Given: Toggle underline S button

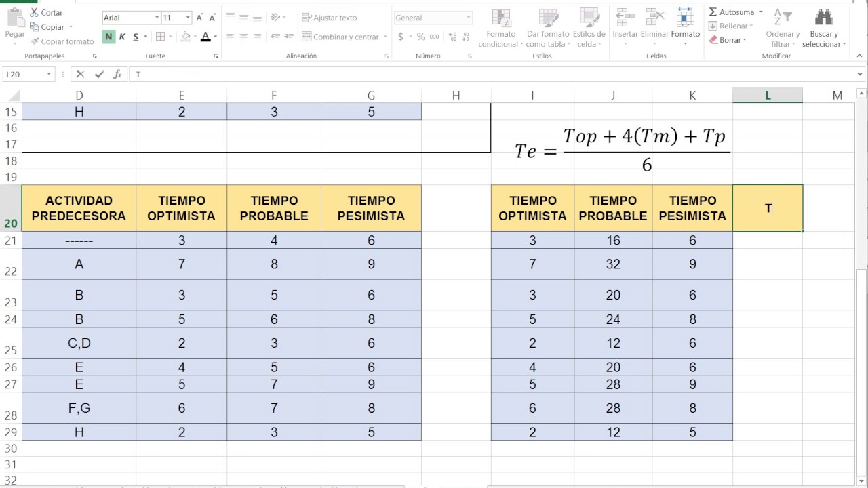Looking at the screenshot, I should tap(136, 37).
